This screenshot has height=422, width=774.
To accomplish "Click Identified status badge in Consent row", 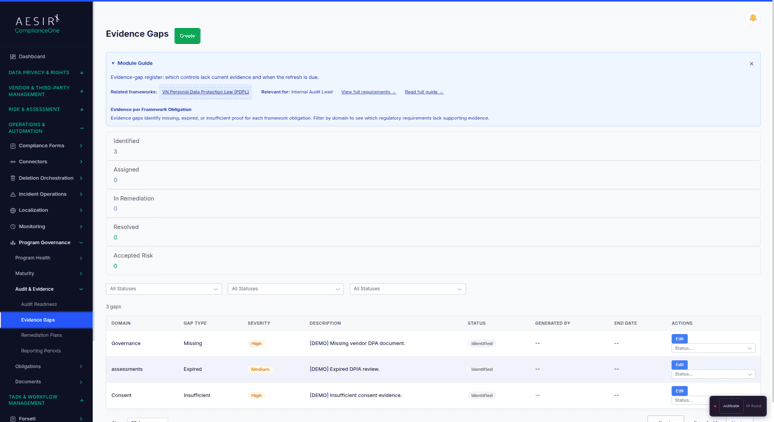I will (481, 395).
